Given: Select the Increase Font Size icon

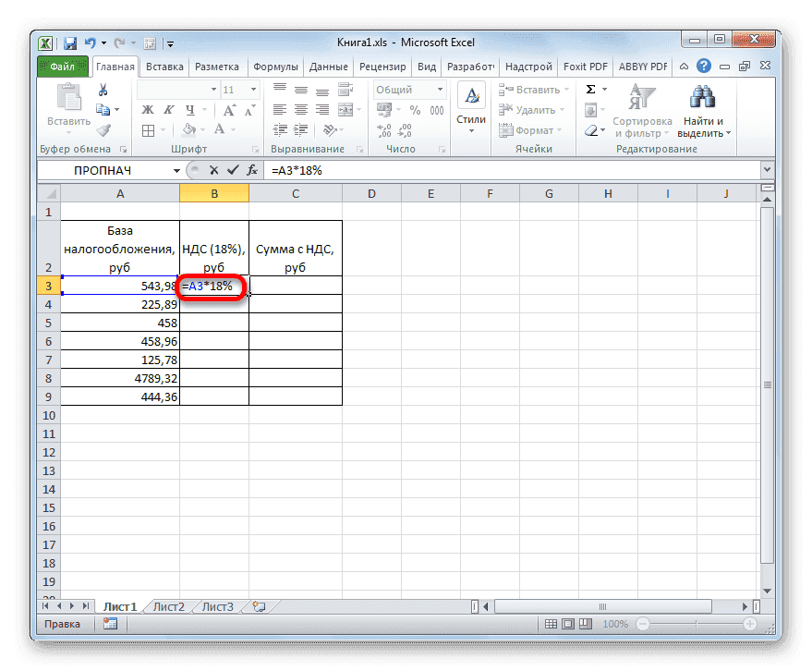Looking at the screenshot, I should (x=228, y=109).
